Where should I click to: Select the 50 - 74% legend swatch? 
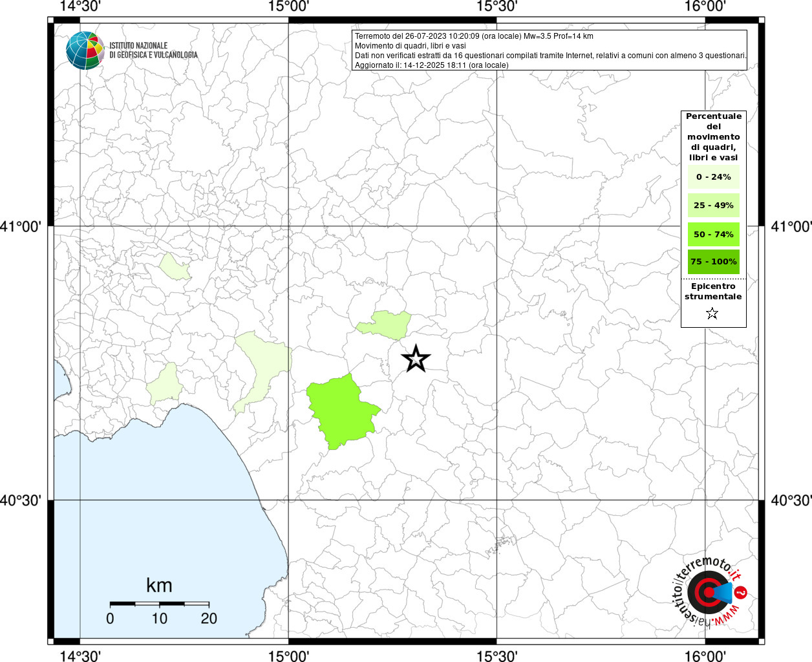point(714,234)
